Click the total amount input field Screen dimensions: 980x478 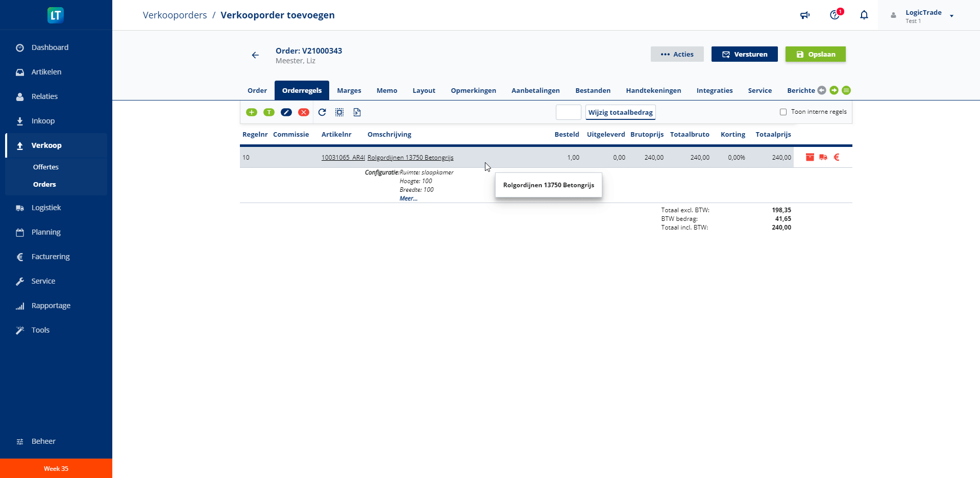coord(568,112)
